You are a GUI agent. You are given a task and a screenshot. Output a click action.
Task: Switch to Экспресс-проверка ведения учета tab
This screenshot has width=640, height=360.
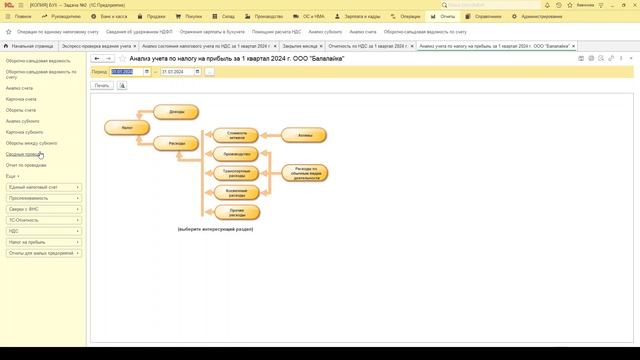click(x=96, y=46)
